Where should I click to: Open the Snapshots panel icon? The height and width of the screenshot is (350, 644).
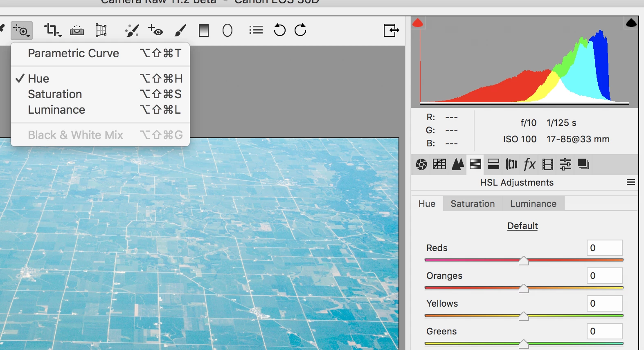583,164
